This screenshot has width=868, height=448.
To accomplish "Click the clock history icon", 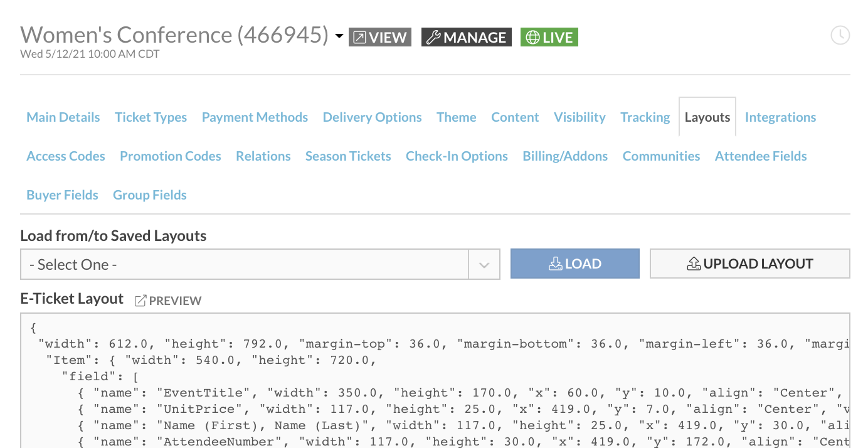I will point(840,35).
